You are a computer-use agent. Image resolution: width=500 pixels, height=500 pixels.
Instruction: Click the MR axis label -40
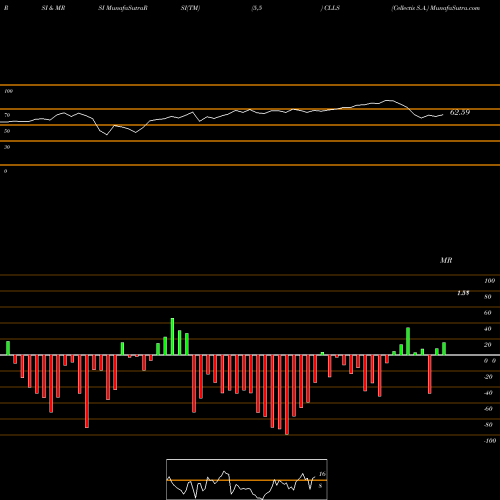click(x=488, y=393)
